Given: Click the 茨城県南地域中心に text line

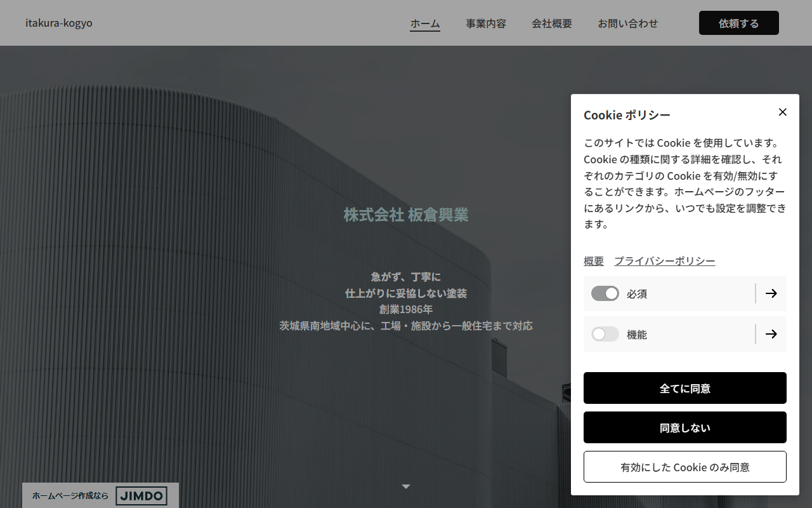Looking at the screenshot, I should click(406, 326).
